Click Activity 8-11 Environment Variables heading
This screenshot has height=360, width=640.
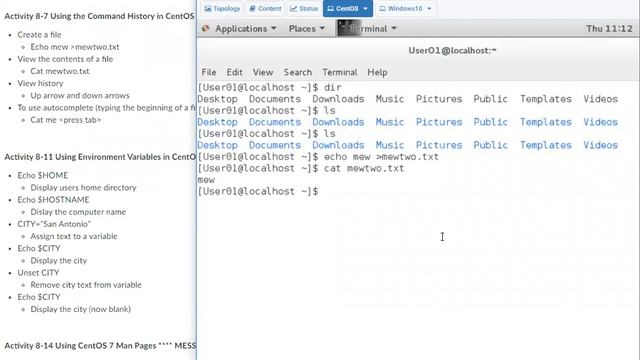coord(100,157)
